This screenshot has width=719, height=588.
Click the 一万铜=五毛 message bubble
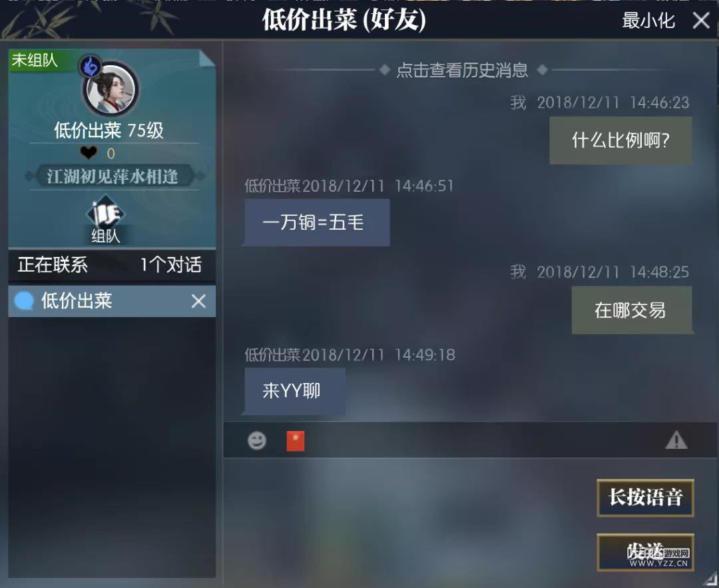(318, 222)
